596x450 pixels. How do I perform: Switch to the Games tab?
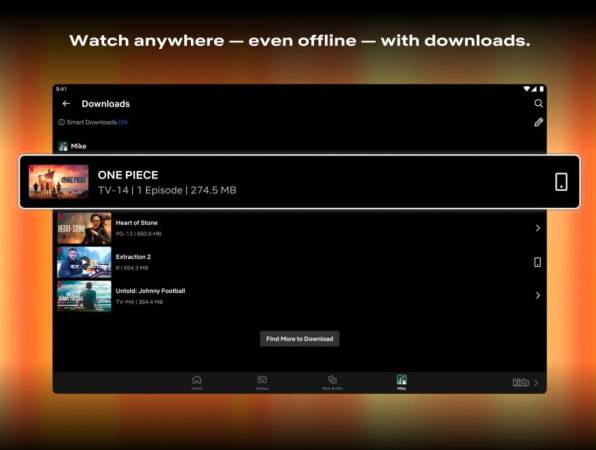click(262, 382)
